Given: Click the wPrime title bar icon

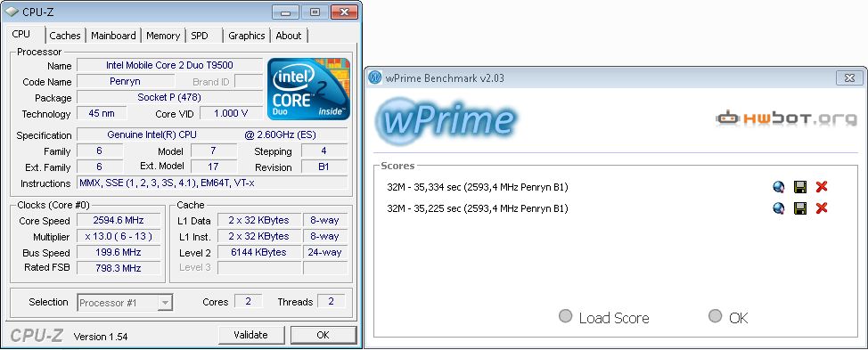Looking at the screenshot, I should point(375,78).
